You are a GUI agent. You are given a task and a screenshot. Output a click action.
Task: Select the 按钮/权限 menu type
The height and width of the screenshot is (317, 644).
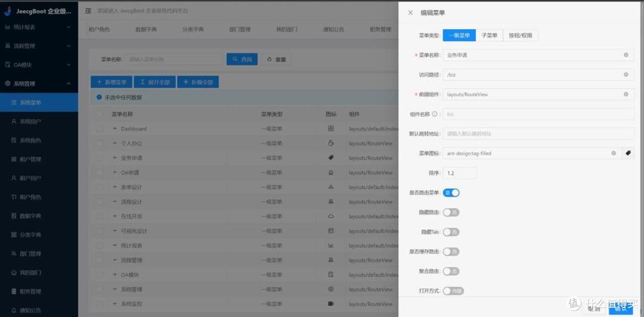521,35
